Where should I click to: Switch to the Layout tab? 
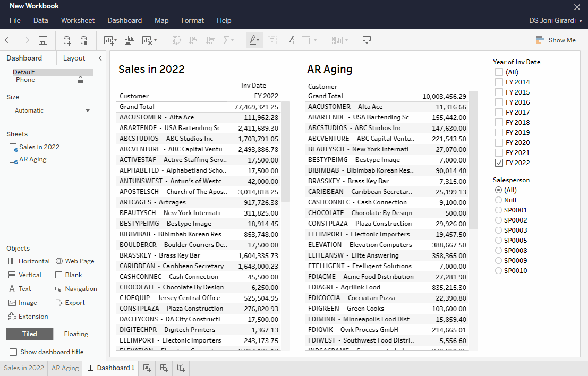tap(74, 58)
